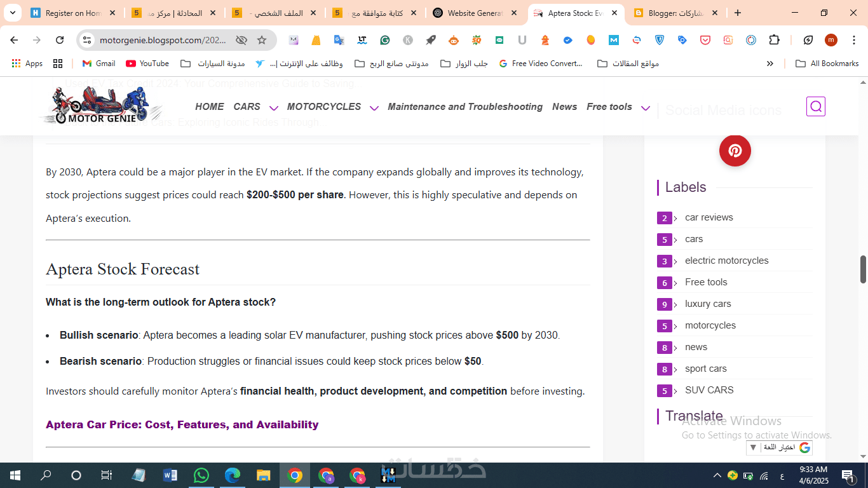Open Gmail from the bookmarks bar
Image resolution: width=868 pixels, height=488 pixels.
pos(98,64)
